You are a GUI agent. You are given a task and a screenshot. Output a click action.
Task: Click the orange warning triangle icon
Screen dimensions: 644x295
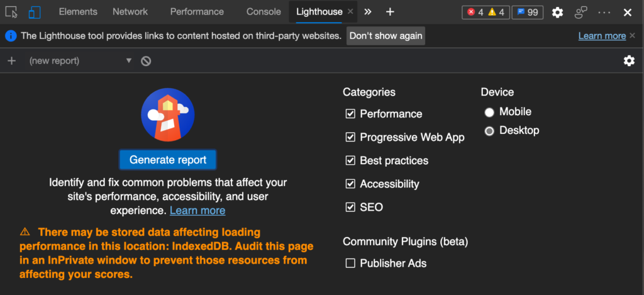point(25,232)
